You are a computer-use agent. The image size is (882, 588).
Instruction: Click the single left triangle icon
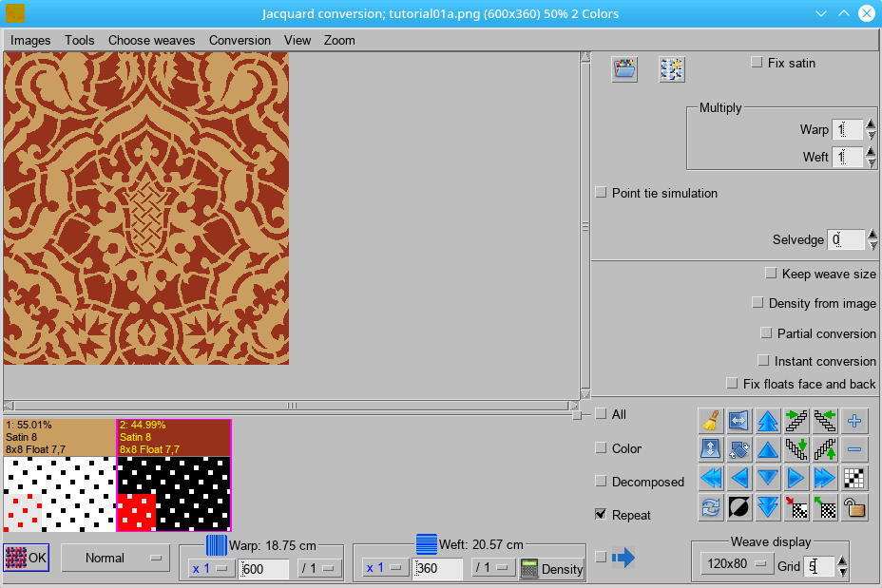pyautogui.click(x=739, y=479)
